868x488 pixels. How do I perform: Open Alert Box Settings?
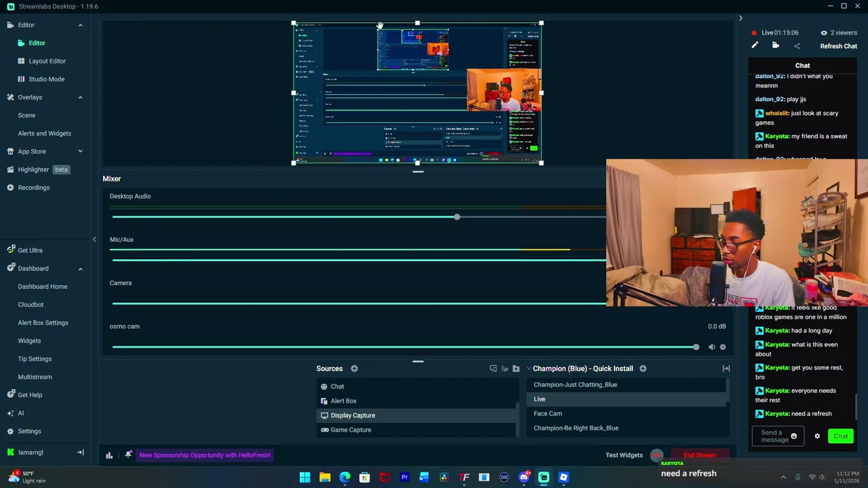43,323
